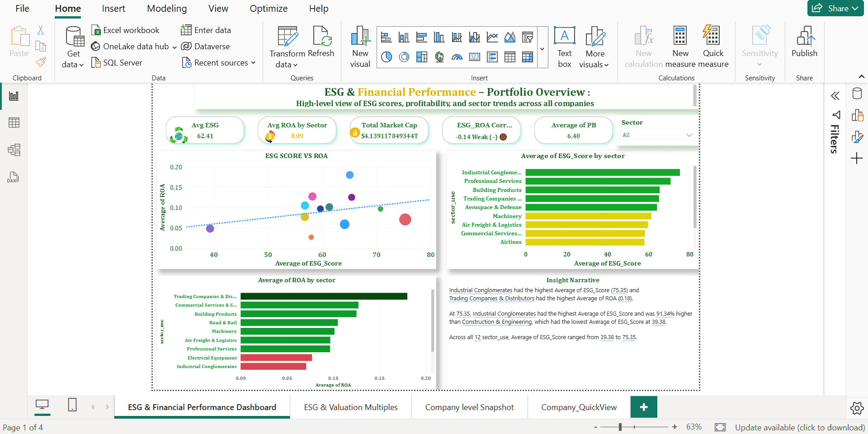Switch to the Insert ribbon tab

point(113,9)
